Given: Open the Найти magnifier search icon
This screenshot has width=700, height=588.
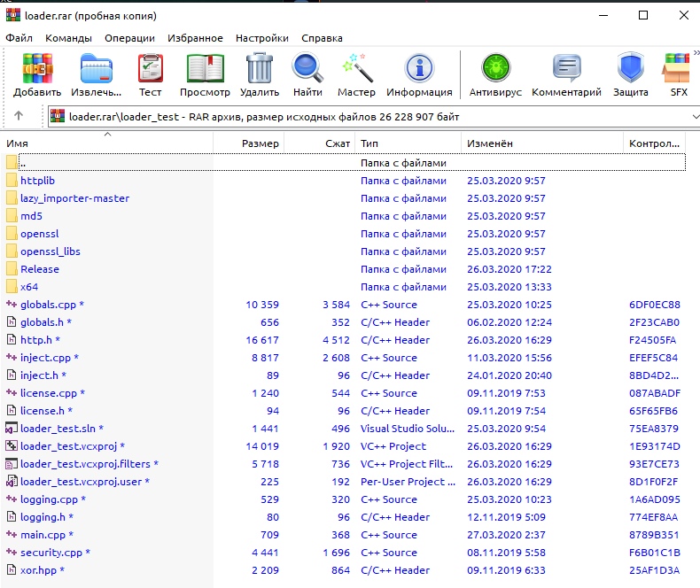Looking at the screenshot, I should click(x=307, y=68).
